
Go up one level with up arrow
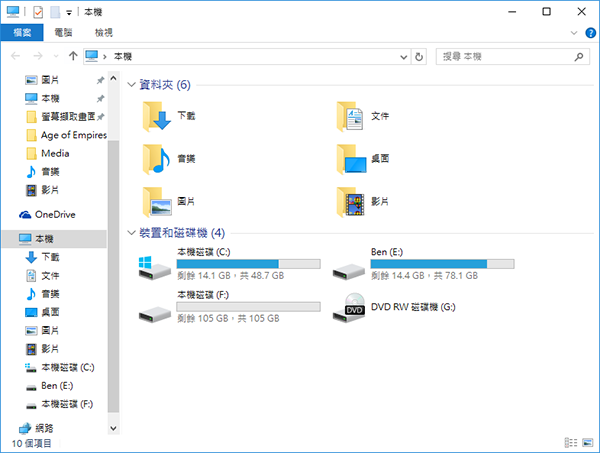point(73,56)
